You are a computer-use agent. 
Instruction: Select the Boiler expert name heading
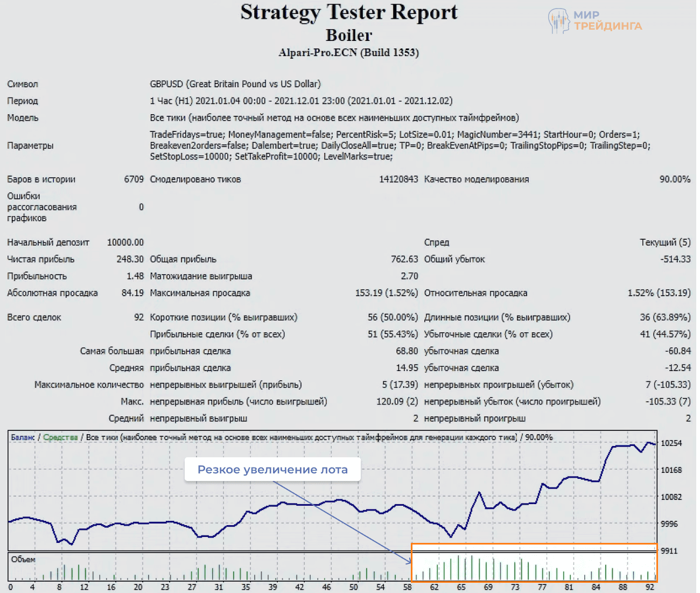[349, 36]
